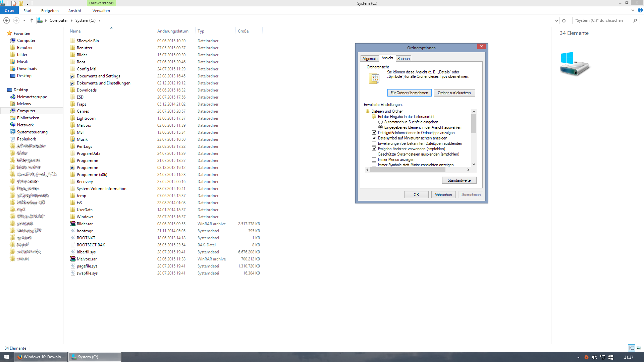The height and width of the screenshot is (362, 644).
Task: Click the Back navigation arrow
Action: [6, 20]
